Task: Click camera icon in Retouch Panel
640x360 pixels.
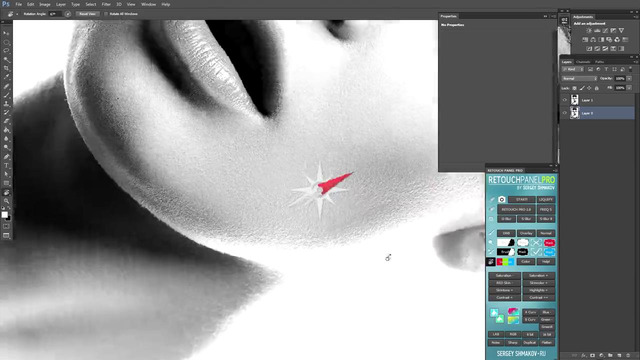Action: pyautogui.click(x=502, y=199)
